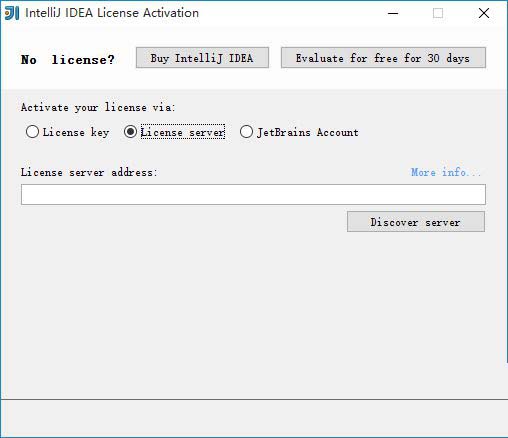This screenshot has width=508, height=438.
Task: Click the Buy IntelliJ IDEA button
Action: coord(202,58)
